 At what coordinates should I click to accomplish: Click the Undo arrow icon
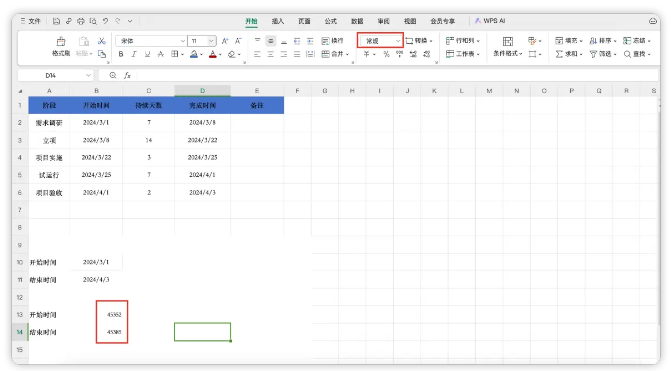pos(105,21)
